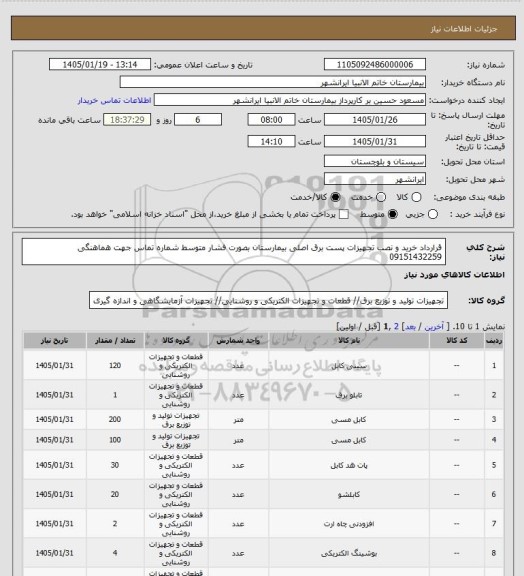Click the buyer name field بیمارستان خاتم الانبیا

[x=273, y=82]
